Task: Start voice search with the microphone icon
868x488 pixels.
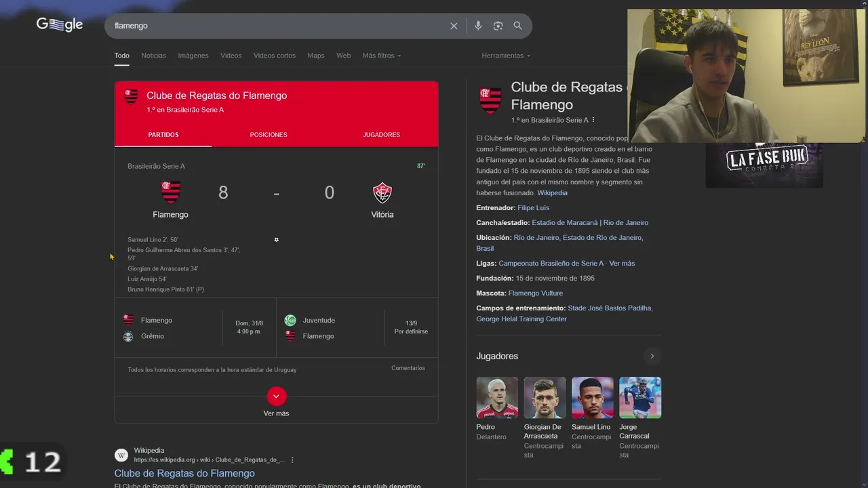Action: click(x=478, y=26)
